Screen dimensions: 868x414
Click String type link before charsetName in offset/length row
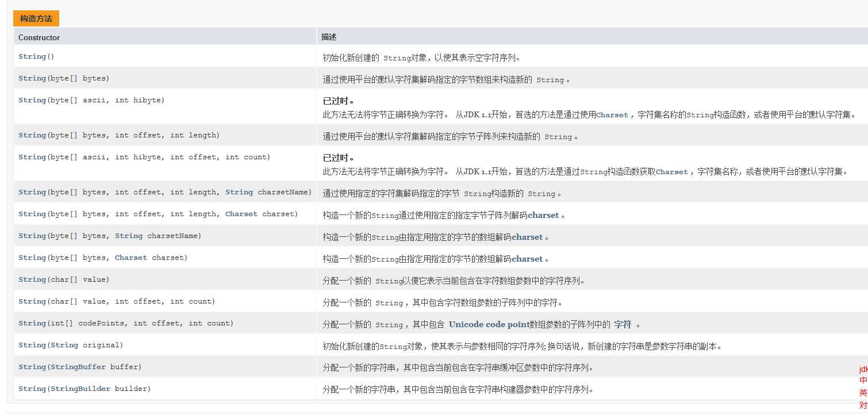[x=239, y=192]
